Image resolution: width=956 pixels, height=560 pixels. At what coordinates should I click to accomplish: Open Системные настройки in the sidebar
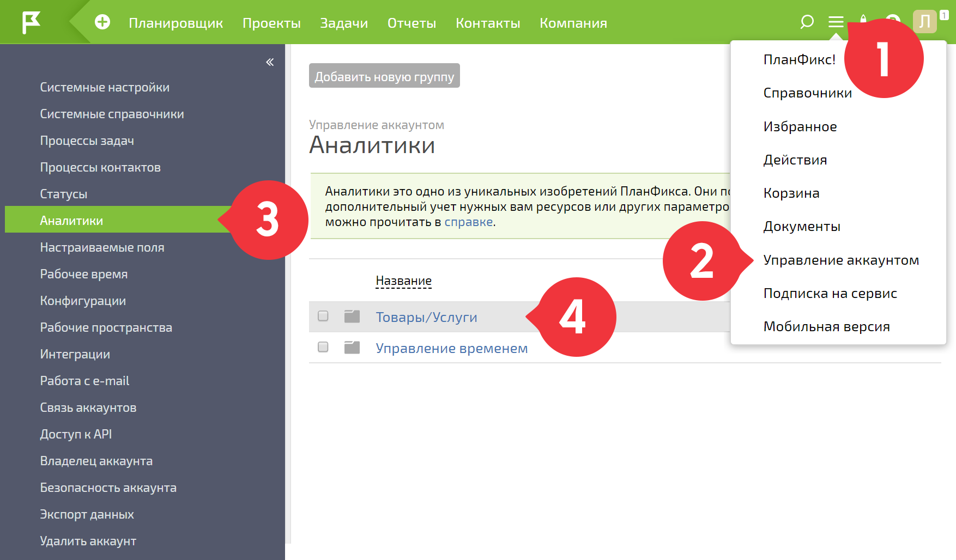click(x=105, y=87)
